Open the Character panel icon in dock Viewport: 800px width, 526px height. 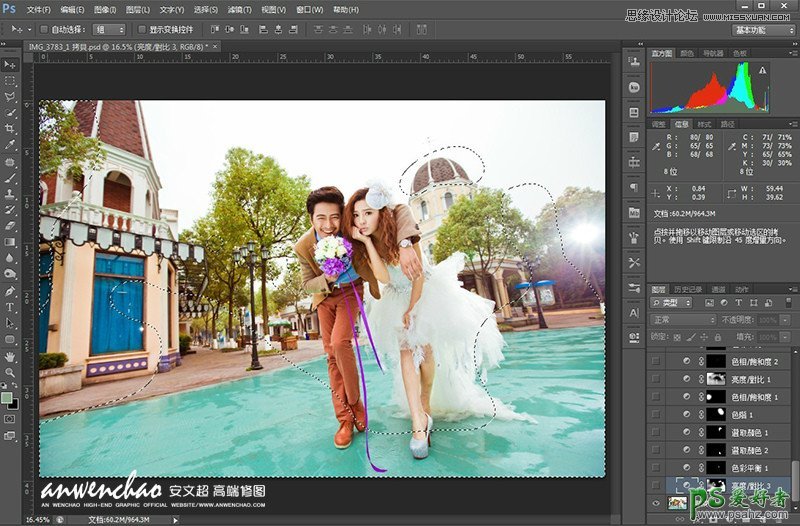[x=634, y=314]
